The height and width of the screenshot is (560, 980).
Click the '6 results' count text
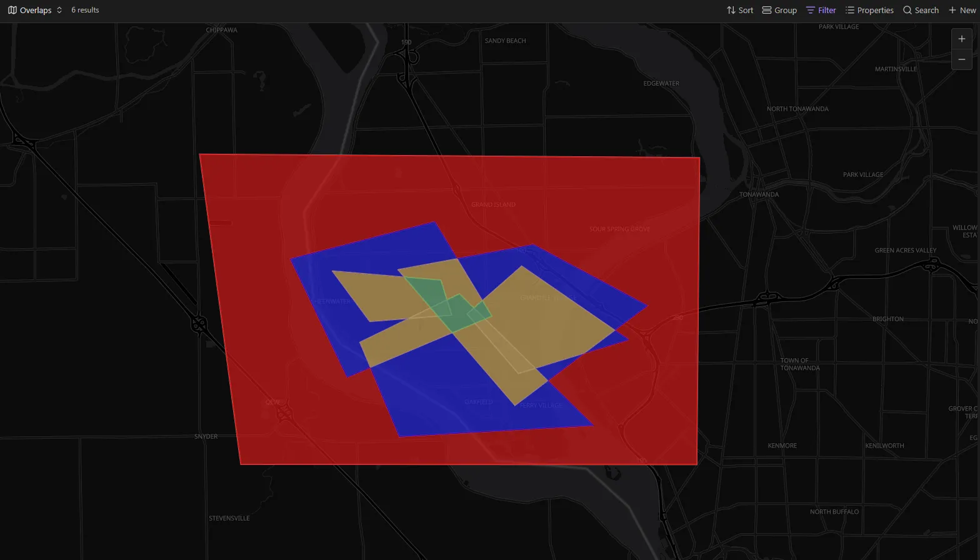(85, 10)
